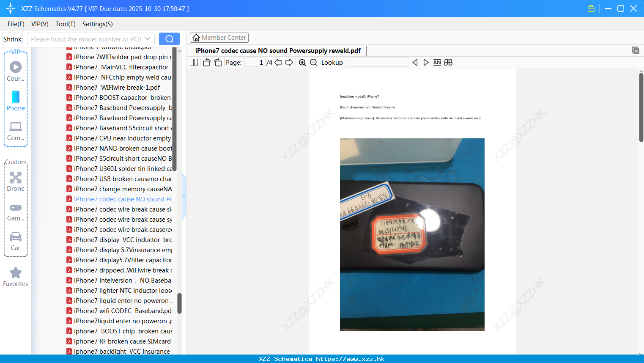
Task: Open 'iPhone7 liquid enter no poweron' file
Action: 119,301
